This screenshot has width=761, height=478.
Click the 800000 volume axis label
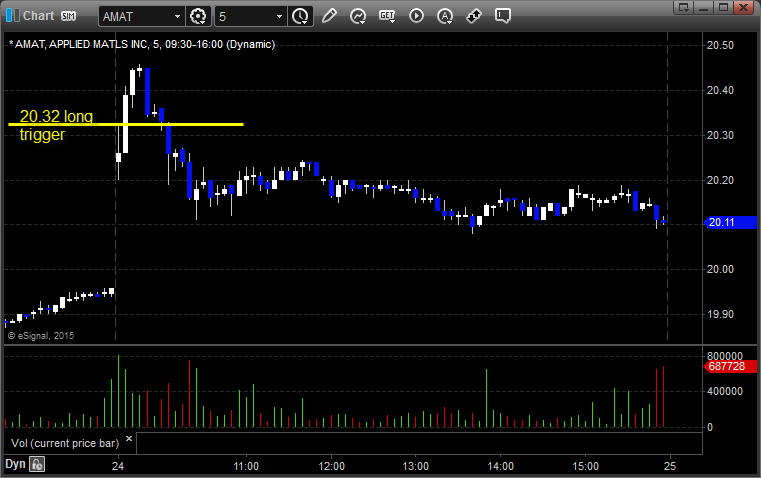pyautogui.click(x=725, y=356)
